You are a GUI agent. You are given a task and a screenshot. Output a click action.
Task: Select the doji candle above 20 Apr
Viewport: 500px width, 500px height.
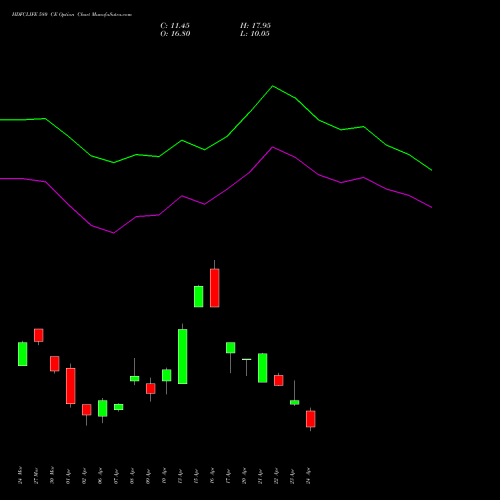coord(247,360)
